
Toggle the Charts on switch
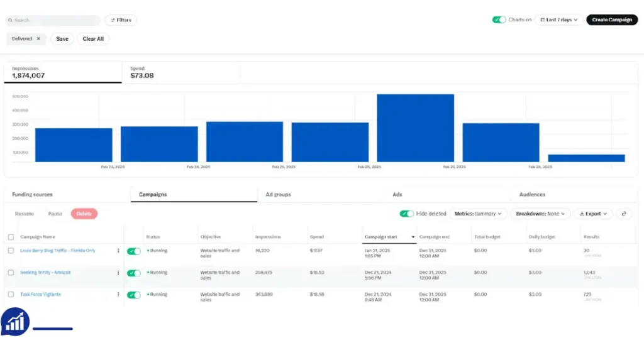coord(499,19)
